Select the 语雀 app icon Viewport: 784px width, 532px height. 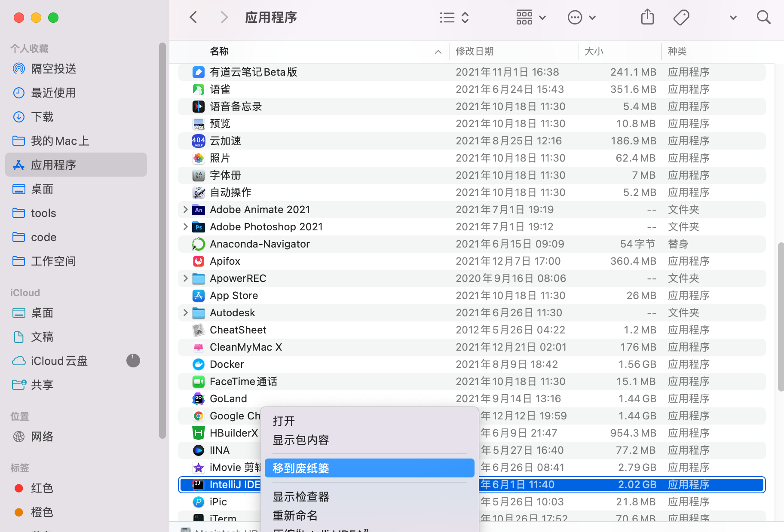[198, 89]
